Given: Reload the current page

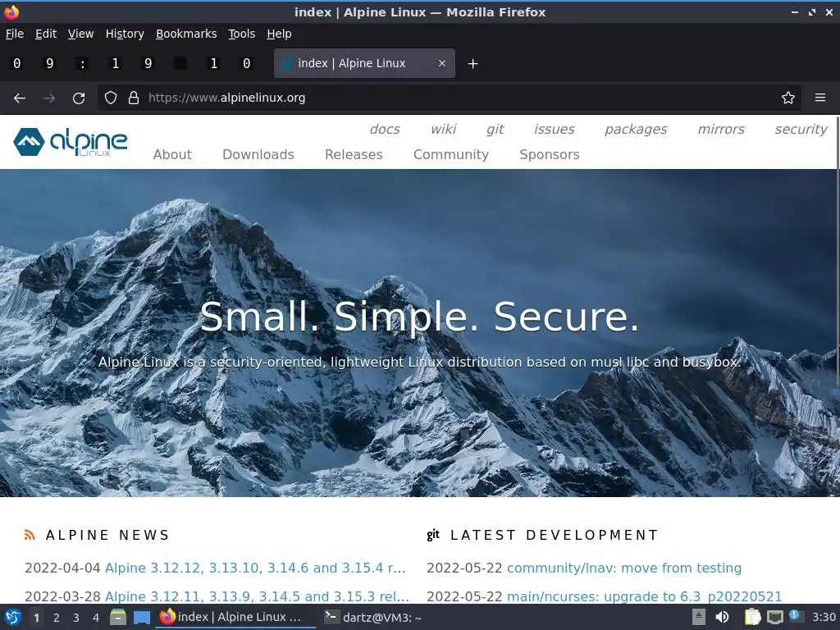Looking at the screenshot, I should [x=79, y=98].
